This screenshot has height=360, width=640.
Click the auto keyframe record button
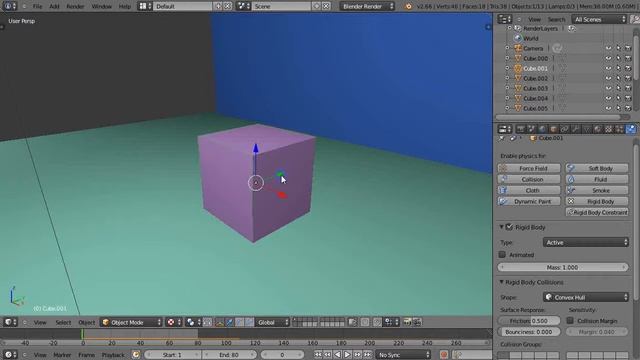click(444, 355)
